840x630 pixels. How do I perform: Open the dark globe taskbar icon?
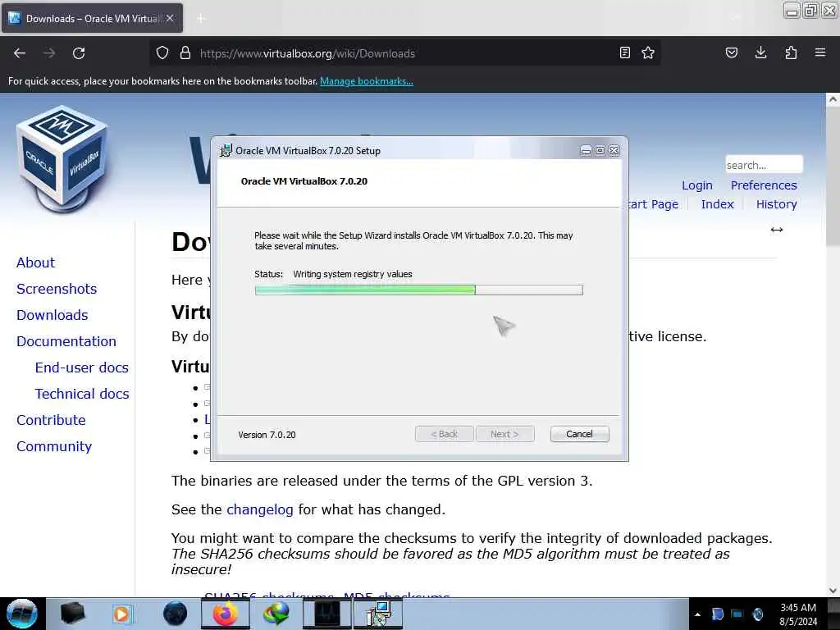click(176, 614)
